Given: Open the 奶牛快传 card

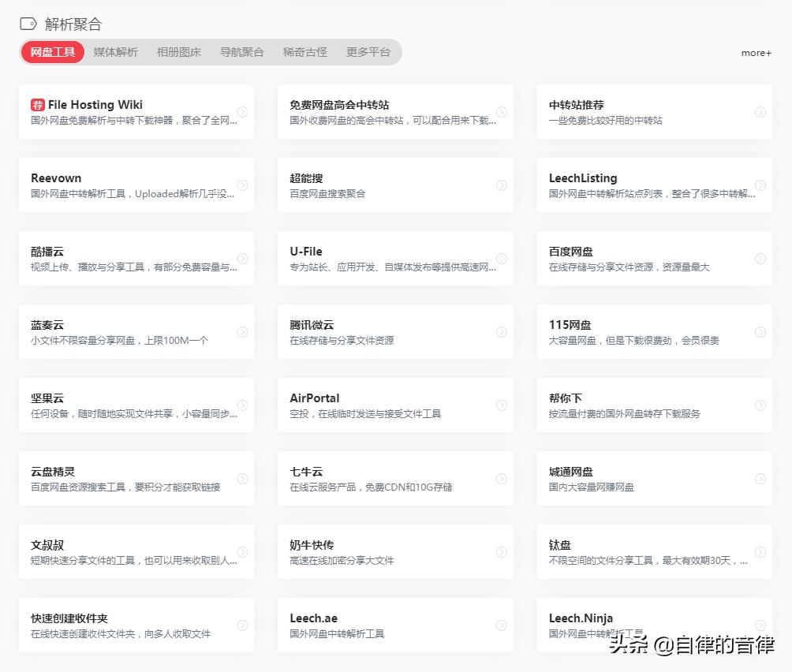Looking at the screenshot, I should pyautogui.click(x=396, y=551).
